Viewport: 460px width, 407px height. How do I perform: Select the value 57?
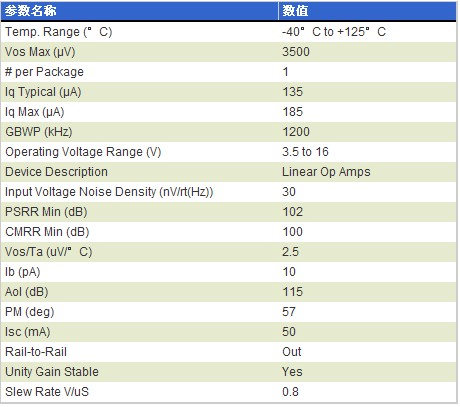point(289,312)
